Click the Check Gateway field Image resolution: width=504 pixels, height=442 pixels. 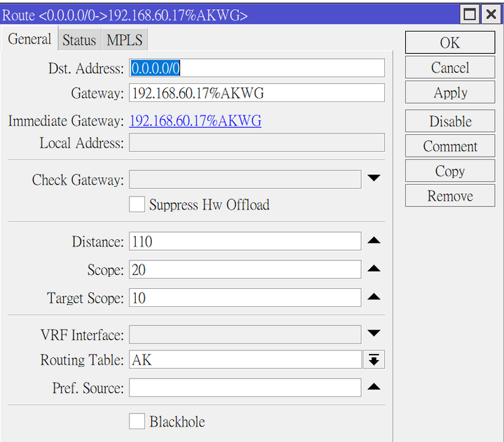coord(245,180)
